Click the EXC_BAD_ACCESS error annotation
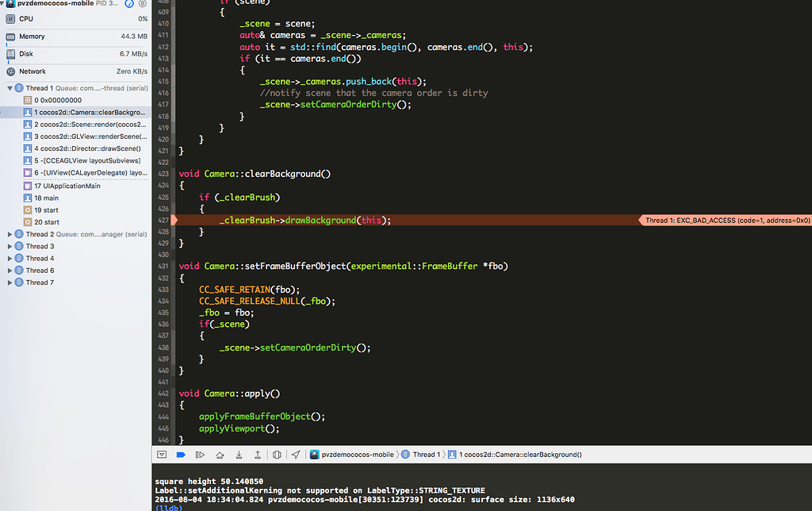This screenshot has width=812, height=511. [x=726, y=220]
